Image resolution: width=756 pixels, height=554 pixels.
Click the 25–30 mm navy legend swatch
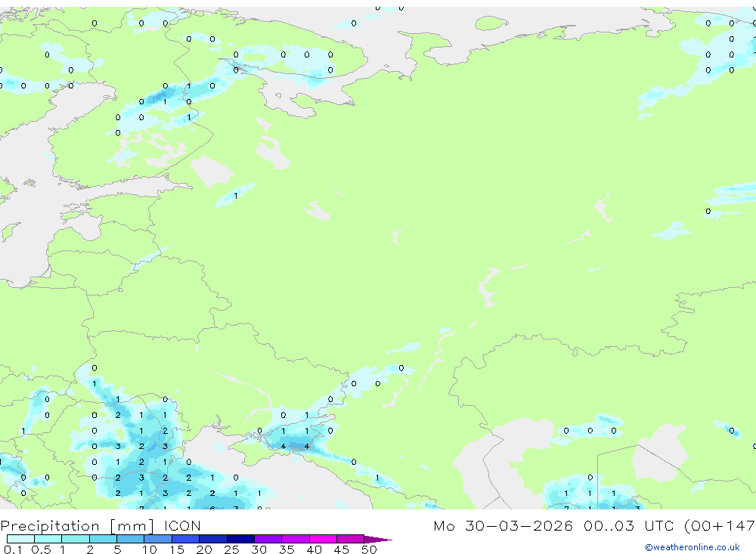(240, 539)
